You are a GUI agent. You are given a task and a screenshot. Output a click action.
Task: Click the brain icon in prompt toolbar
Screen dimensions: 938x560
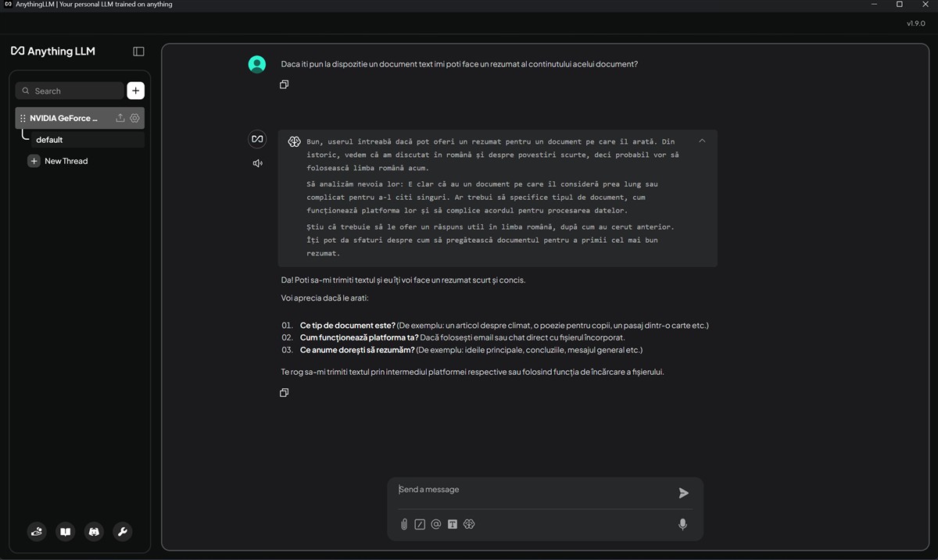[x=469, y=525]
